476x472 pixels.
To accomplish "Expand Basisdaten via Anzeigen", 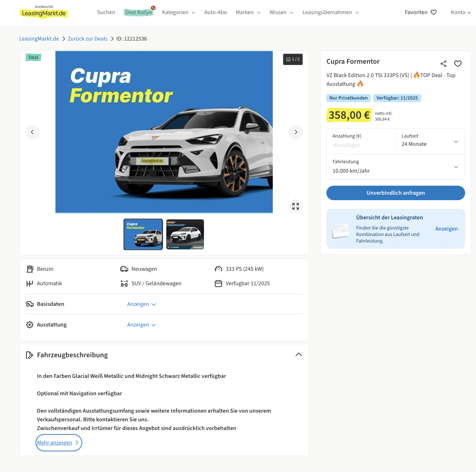I will [141, 304].
